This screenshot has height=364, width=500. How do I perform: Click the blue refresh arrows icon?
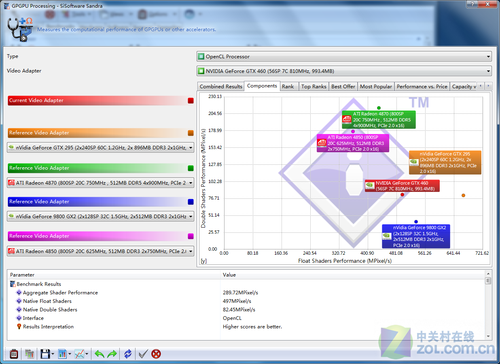pyautogui.click(x=128, y=354)
